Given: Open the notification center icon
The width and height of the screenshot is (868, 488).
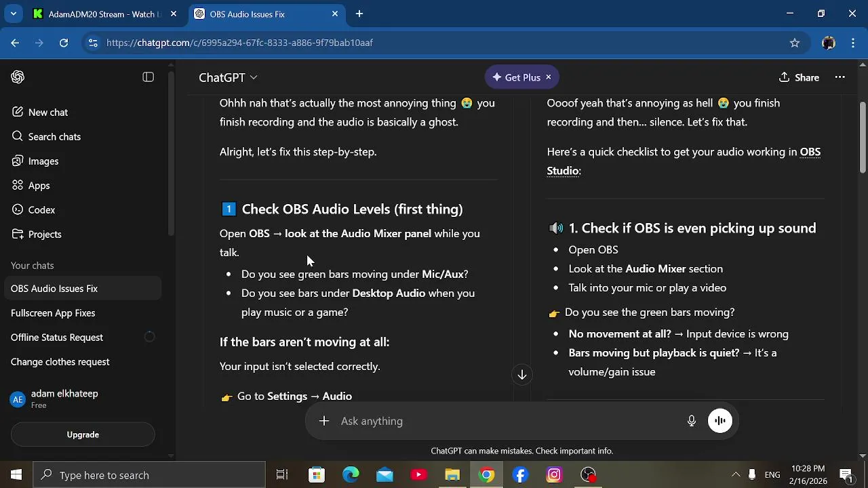Looking at the screenshot, I should 846,475.
